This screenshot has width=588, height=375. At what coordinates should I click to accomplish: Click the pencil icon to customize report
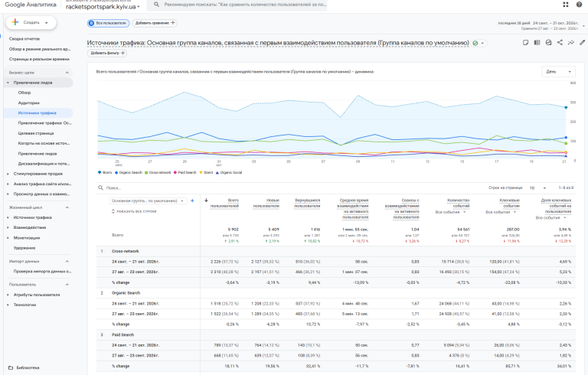582,43
